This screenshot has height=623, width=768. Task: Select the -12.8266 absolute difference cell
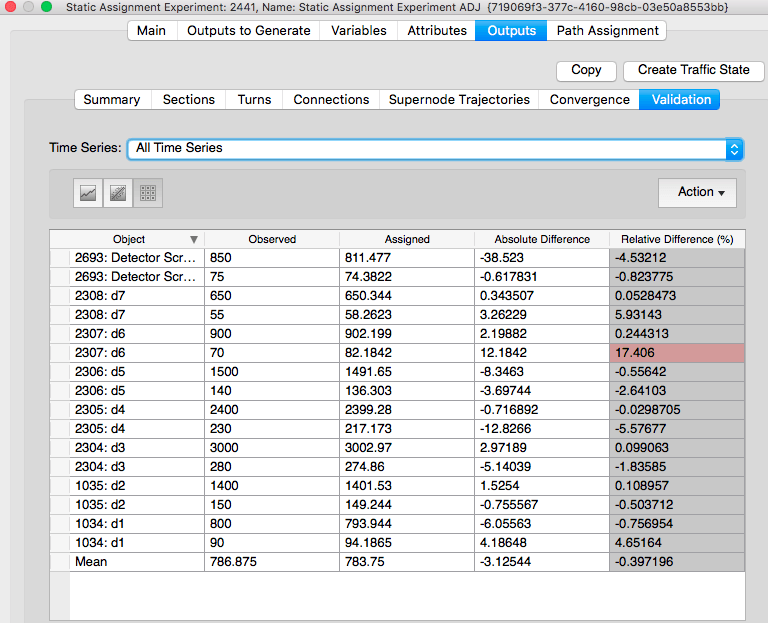point(542,429)
